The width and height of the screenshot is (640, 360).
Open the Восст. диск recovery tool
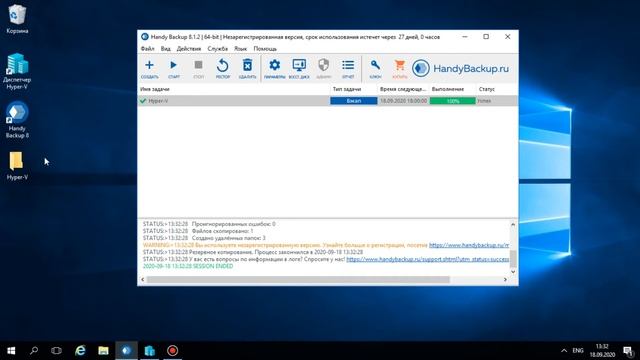point(299,69)
